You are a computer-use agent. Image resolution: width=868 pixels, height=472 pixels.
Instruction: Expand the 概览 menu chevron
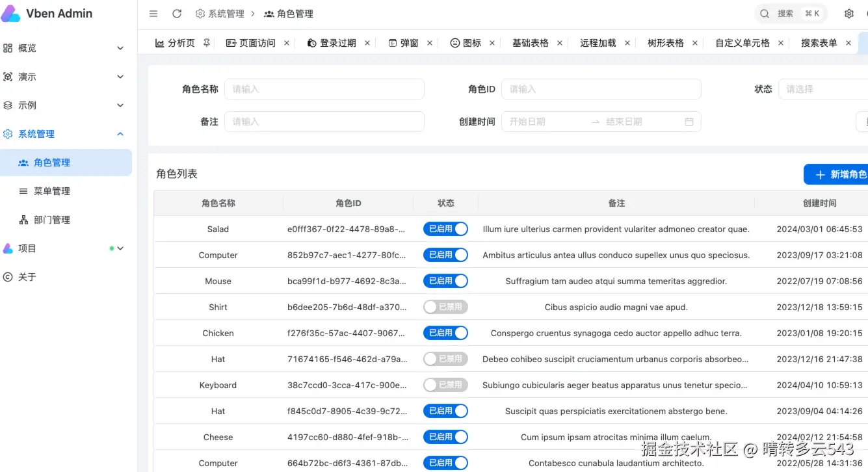(120, 48)
